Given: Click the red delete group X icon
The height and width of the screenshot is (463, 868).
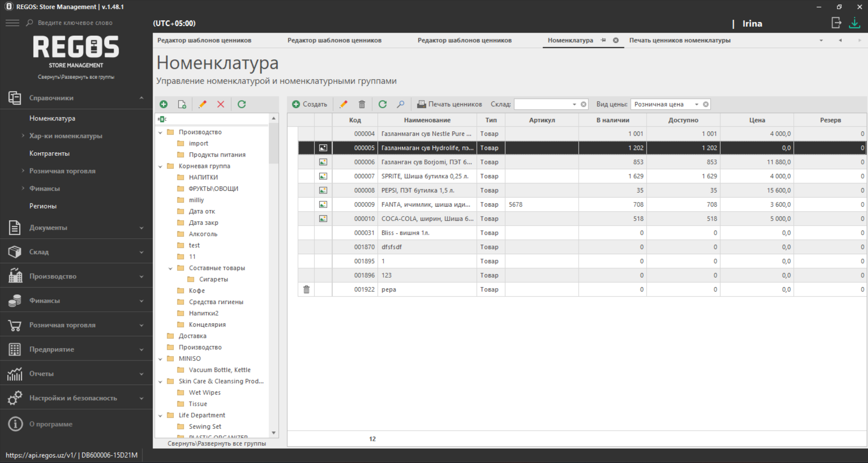Looking at the screenshot, I should point(221,104).
